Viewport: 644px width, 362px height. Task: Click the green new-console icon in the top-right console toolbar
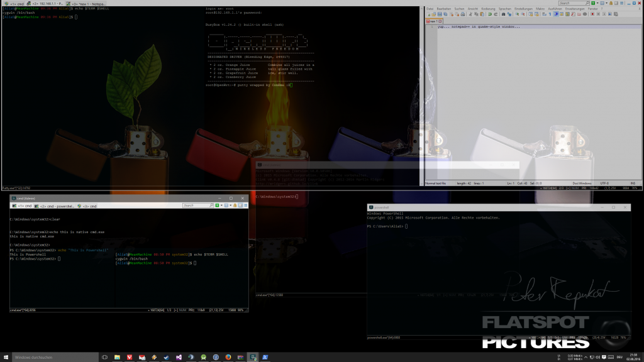coord(593,3)
